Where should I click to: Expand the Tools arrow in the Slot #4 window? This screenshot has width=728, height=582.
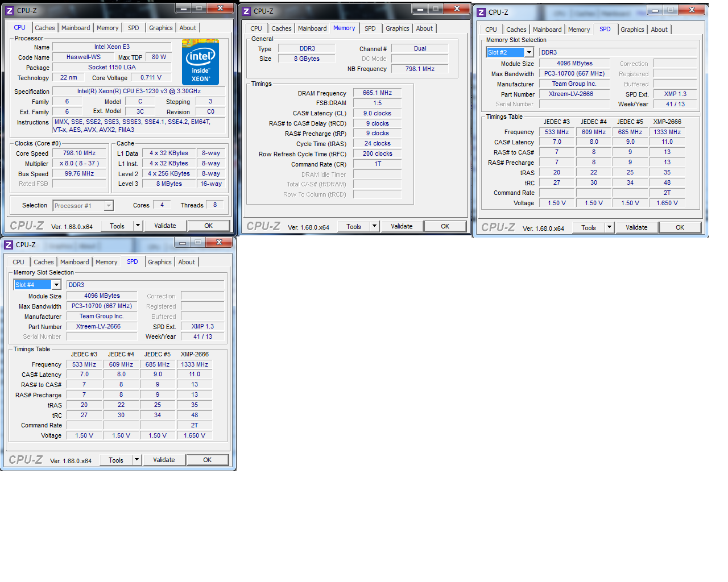click(136, 460)
